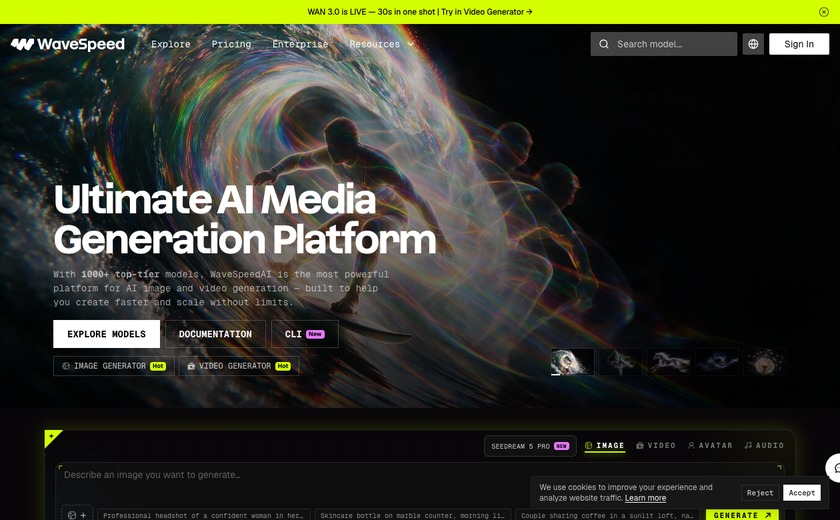Select the running horse hero thumbnail
The image size is (840, 520).
coord(669,361)
